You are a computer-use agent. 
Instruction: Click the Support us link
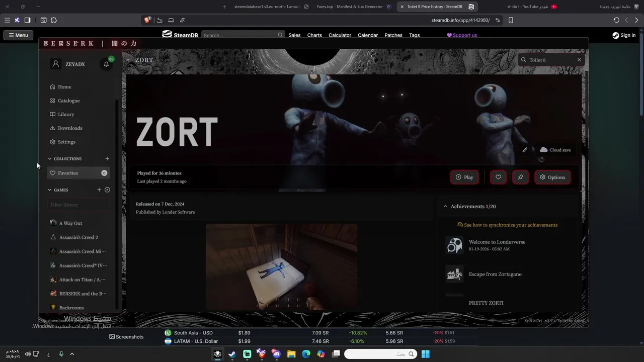[x=462, y=35]
